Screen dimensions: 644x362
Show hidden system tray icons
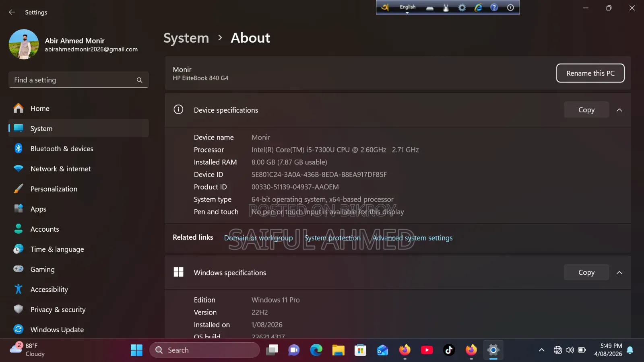pyautogui.click(x=542, y=350)
